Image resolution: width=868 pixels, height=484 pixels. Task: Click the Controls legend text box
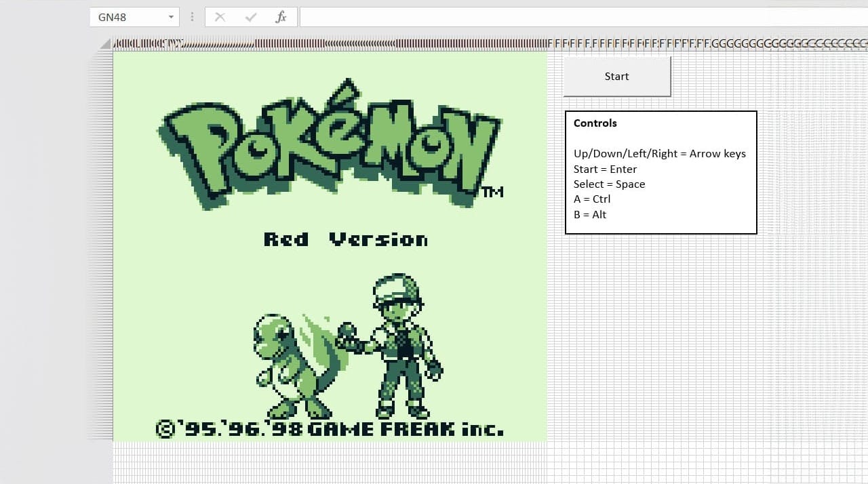[660, 171]
